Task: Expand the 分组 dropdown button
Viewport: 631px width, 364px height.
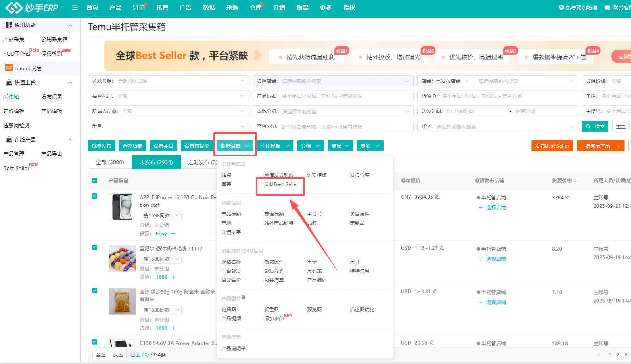Action: point(311,146)
